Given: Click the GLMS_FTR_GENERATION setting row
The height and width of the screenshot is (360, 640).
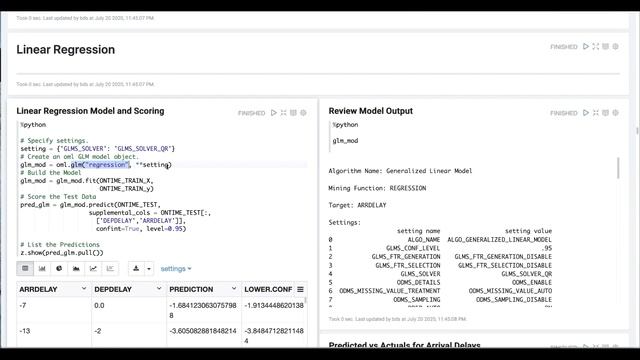Looking at the screenshot, I should [440, 257].
